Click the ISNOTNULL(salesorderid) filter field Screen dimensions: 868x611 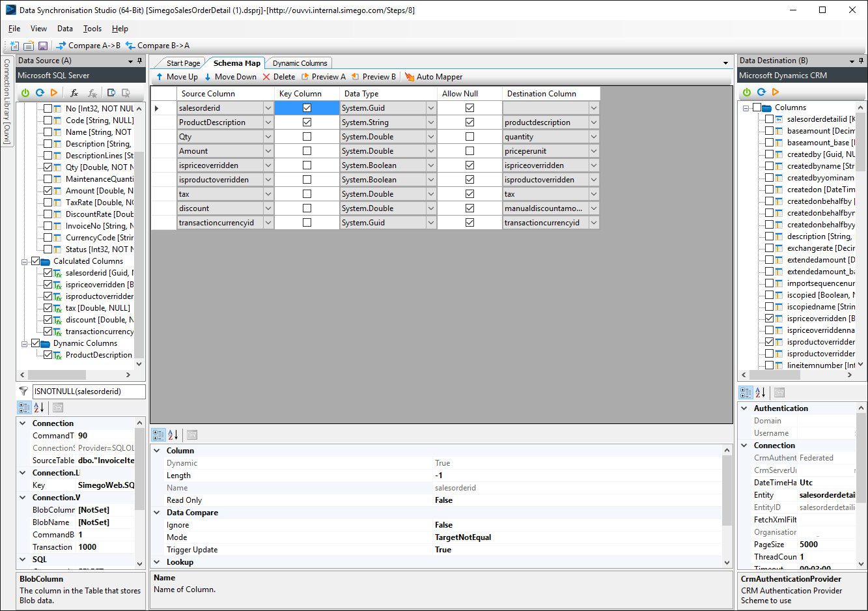coord(88,391)
